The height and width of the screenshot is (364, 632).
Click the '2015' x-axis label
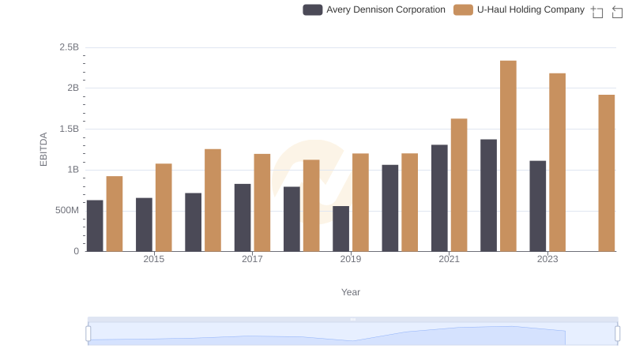click(x=154, y=259)
